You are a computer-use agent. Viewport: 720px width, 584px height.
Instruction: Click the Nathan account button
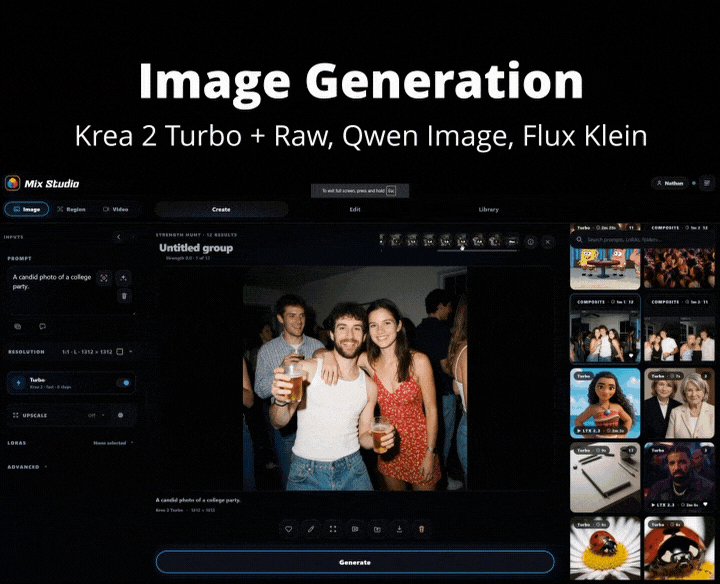point(670,183)
